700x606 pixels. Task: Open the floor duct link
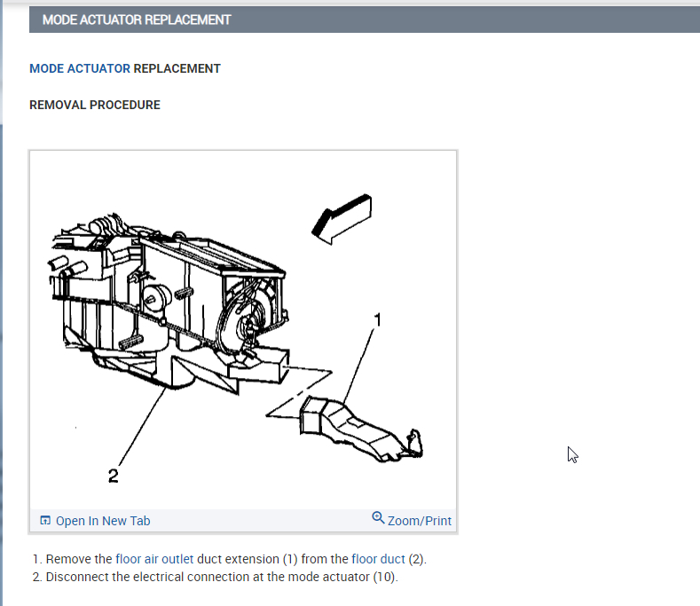(x=378, y=559)
